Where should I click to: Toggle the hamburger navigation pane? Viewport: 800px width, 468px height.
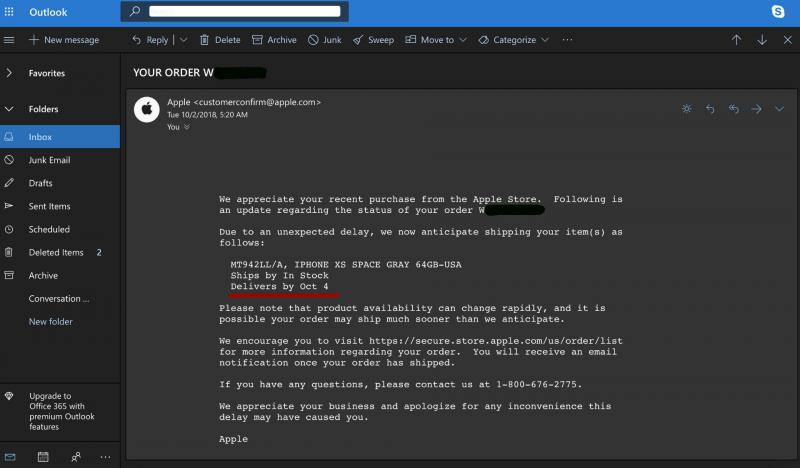click(x=9, y=40)
